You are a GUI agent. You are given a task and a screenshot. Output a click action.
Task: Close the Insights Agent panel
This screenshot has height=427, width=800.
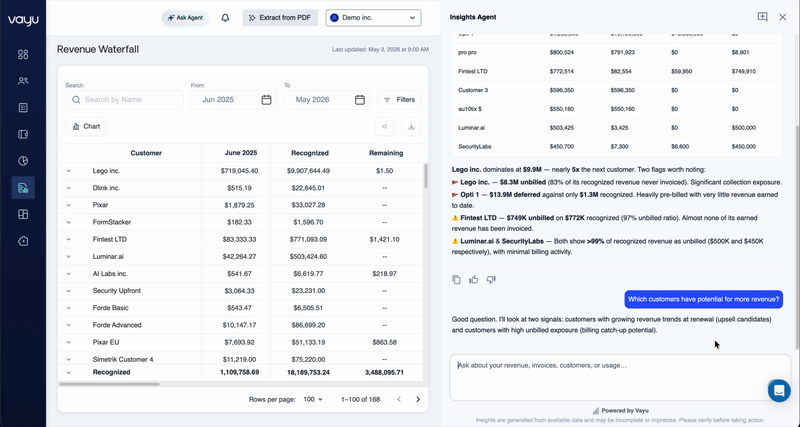[x=783, y=17]
